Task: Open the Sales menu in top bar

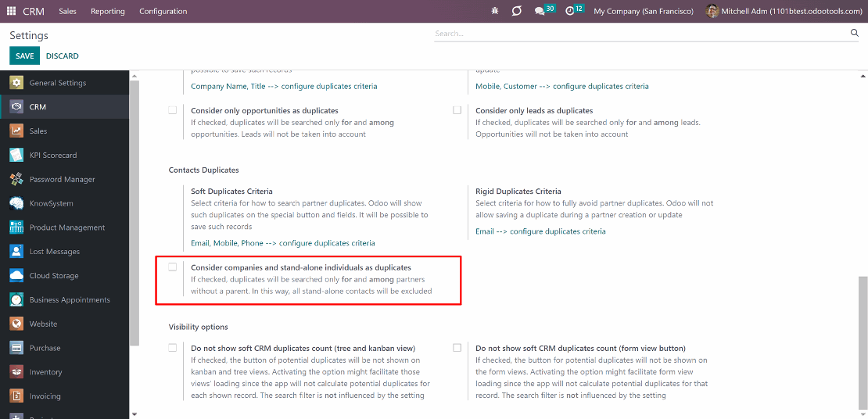Action: click(x=67, y=11)
